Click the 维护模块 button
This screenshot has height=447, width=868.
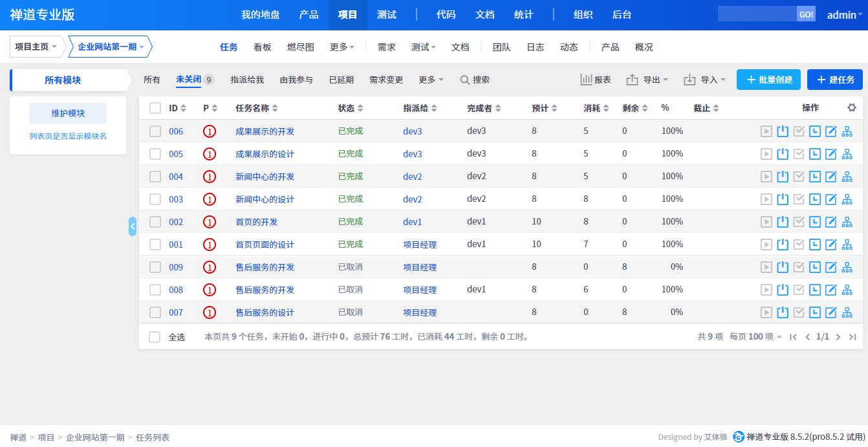point(68,113)
